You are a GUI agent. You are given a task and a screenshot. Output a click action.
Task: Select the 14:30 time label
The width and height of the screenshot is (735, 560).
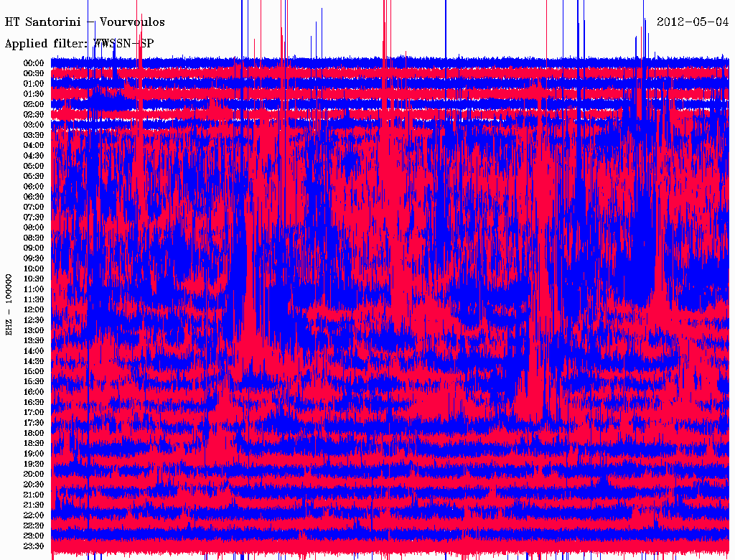pos(34,362)
